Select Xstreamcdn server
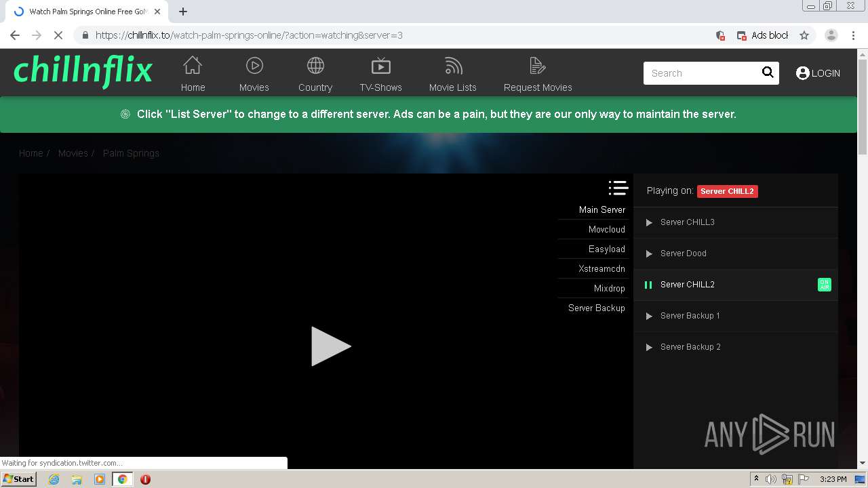 tap(601, 269)
